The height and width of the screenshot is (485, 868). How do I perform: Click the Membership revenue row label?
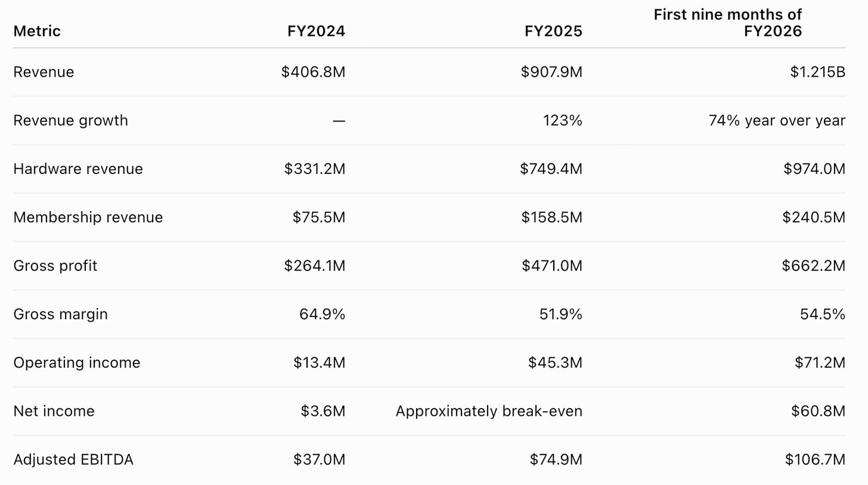tap(88, 217)
